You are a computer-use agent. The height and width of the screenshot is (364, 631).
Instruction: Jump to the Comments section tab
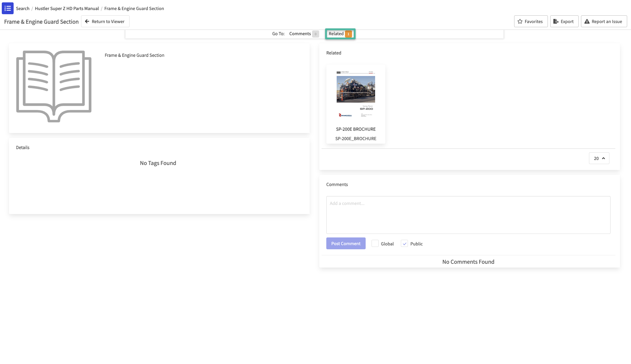300,34
